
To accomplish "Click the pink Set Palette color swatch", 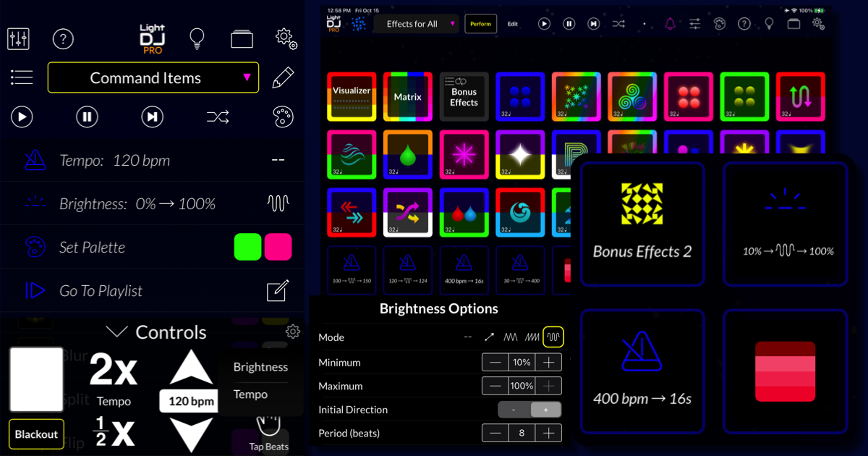I will point(278,247).
